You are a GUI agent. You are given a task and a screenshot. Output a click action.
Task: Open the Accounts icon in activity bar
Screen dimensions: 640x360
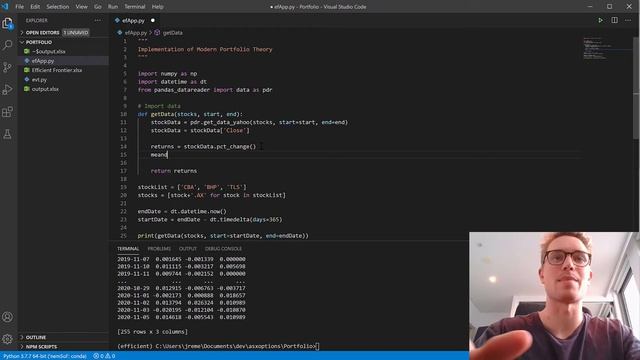(x=7, y=317)
